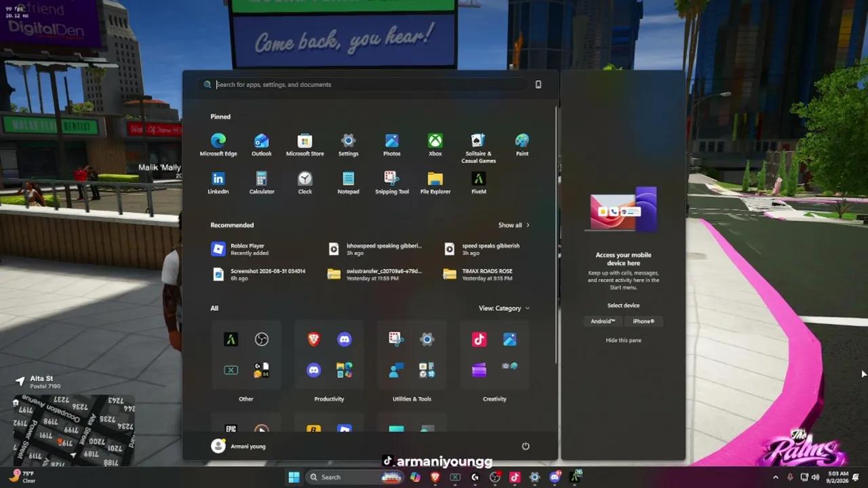The height and width of the screenshot is (488, 868).
Task: Launch the pinned Outlook app
Action: click(262, 145)
